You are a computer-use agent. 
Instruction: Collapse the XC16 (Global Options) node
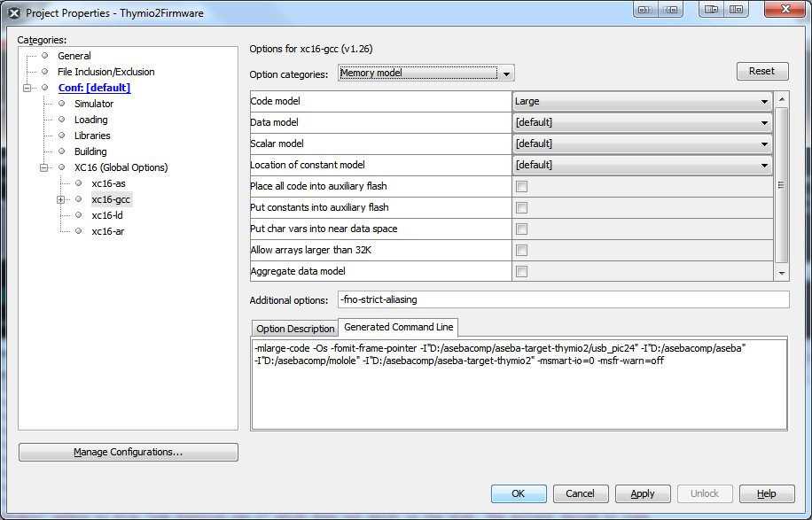[x=44, y=167]
